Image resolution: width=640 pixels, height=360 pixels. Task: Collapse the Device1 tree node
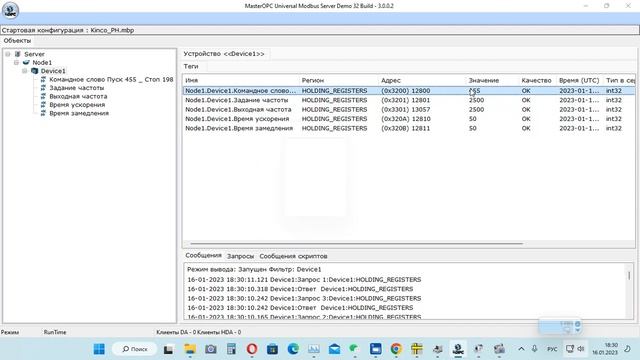[25, 71]
